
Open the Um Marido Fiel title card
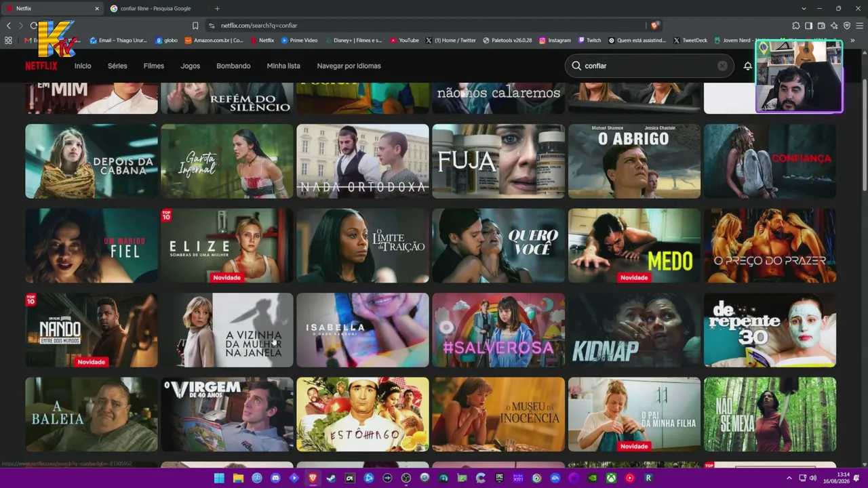92,245
